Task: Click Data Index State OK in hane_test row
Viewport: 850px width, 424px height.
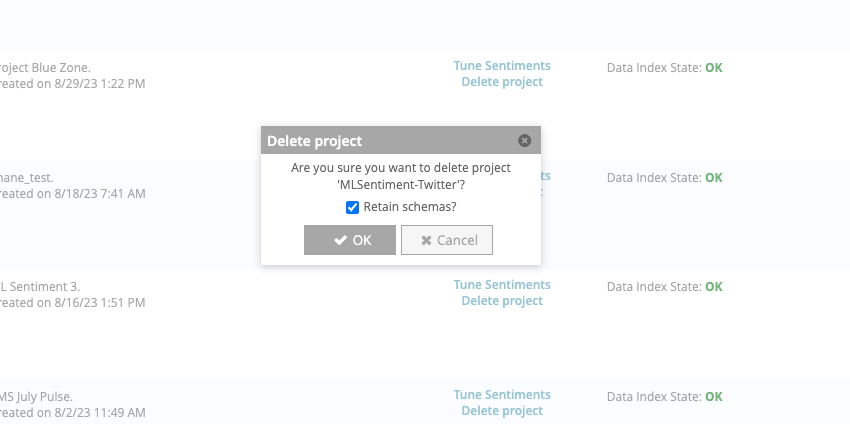Action: 713,178
